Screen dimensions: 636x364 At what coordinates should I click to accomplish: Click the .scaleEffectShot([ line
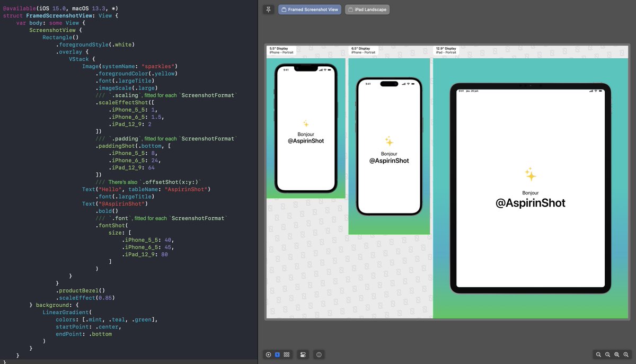(125, 102)
